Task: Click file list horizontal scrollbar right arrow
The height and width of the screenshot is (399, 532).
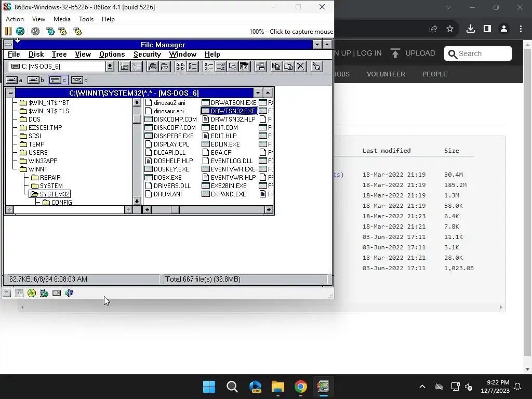Action: [269, 210]
